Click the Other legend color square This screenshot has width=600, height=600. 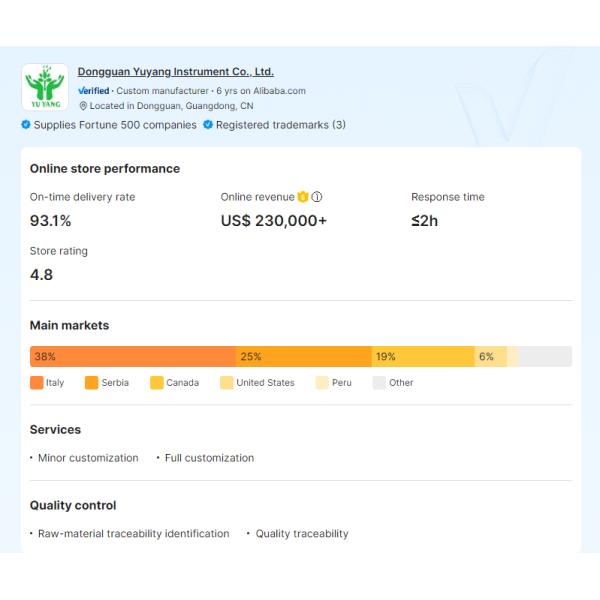[x=379, y=383]
